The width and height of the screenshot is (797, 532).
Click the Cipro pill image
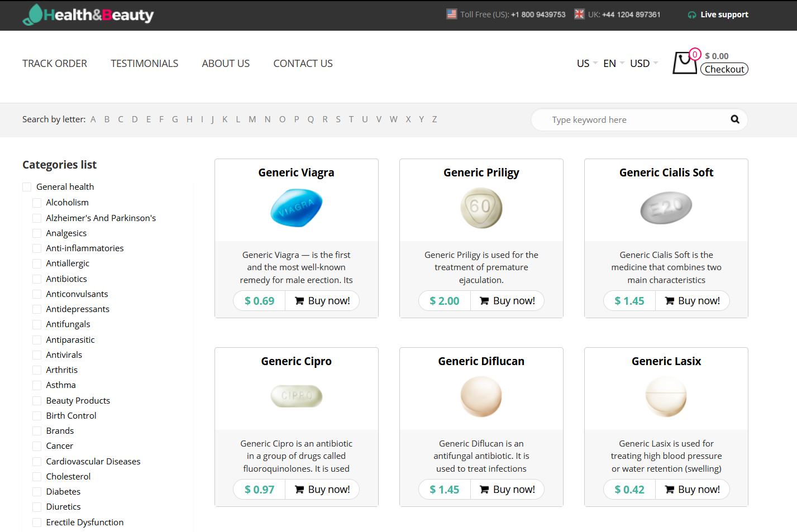pyautogui.click(x=297, y=396)
